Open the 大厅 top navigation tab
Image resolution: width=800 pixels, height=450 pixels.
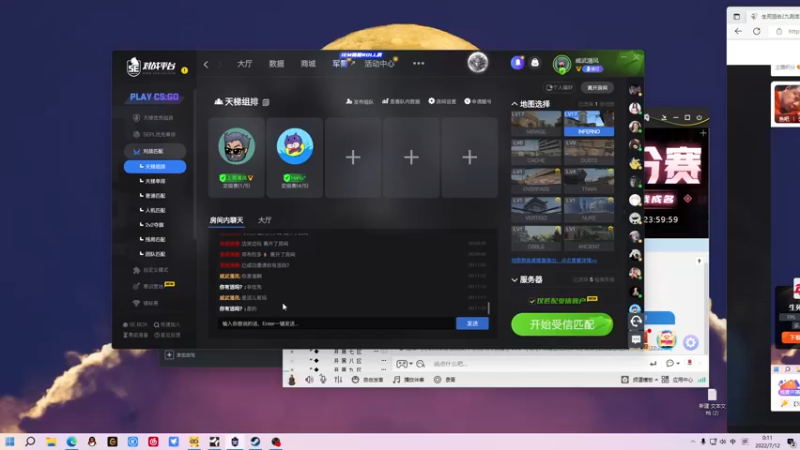[x=244, y=64]
